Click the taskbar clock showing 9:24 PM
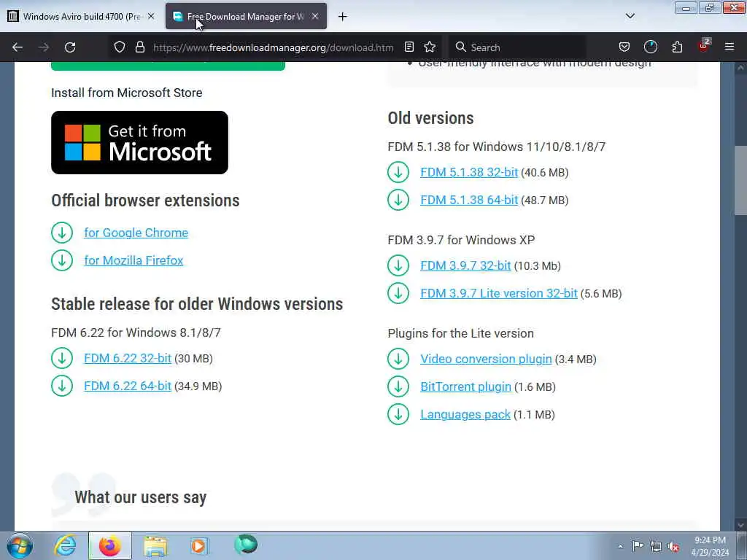747x560 pixels. [710, 545]
